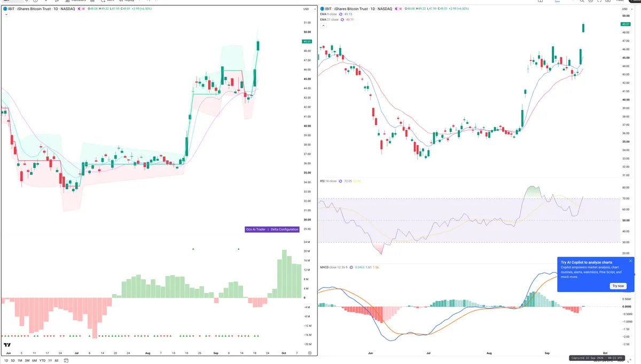Collapse the indicator legend chevron on right chart

[323, 26]
